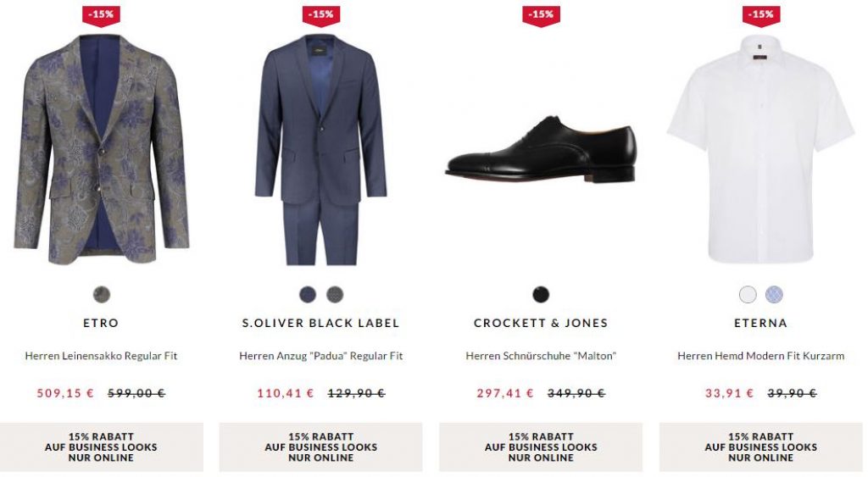Image resolution: width=868 pixels, height=477 pixels.
Task: Click the ETRO linen jacket product image
Action: (x=102, y=148)
